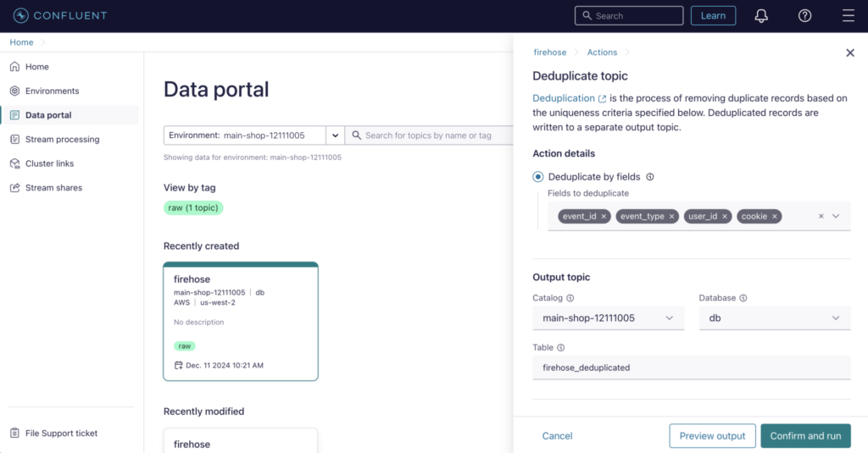Click the Table info icon
The height and width of the screenshot is (453, 868).
[x=561, y=348]
